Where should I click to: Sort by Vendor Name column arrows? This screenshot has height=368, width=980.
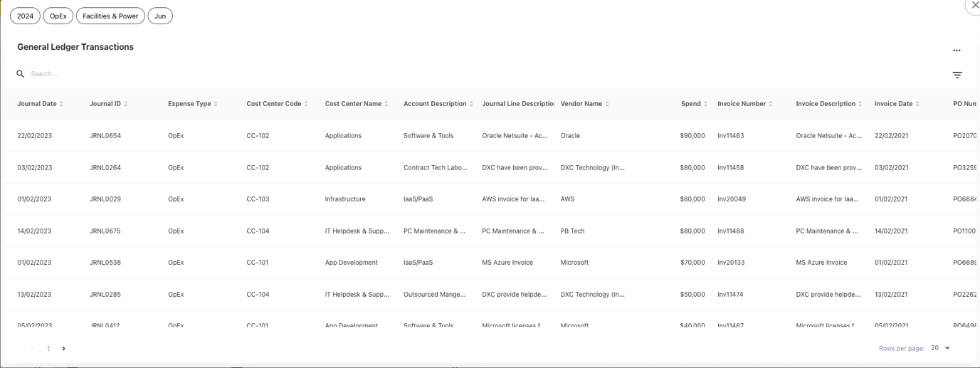click(x=607, y=104)
